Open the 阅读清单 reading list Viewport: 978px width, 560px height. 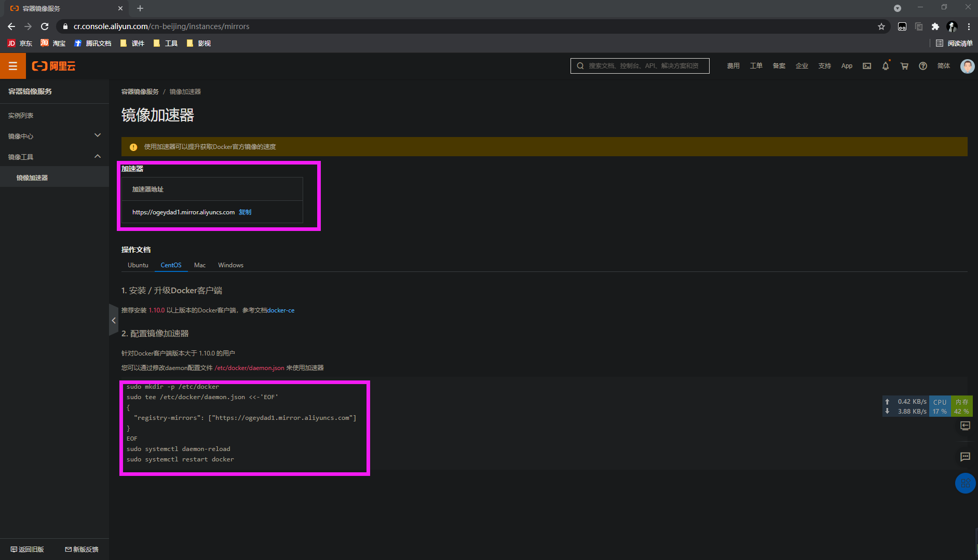coord(954,43)
